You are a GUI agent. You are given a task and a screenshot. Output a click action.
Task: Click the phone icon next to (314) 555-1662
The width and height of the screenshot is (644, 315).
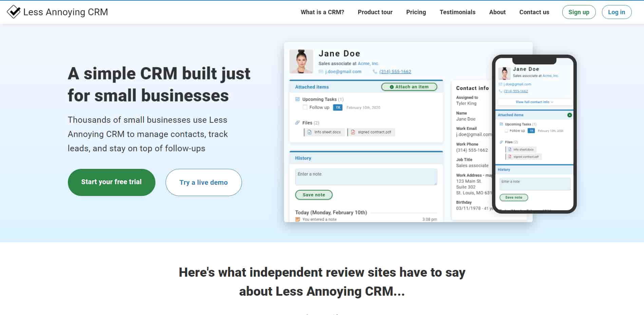[375, 72]
